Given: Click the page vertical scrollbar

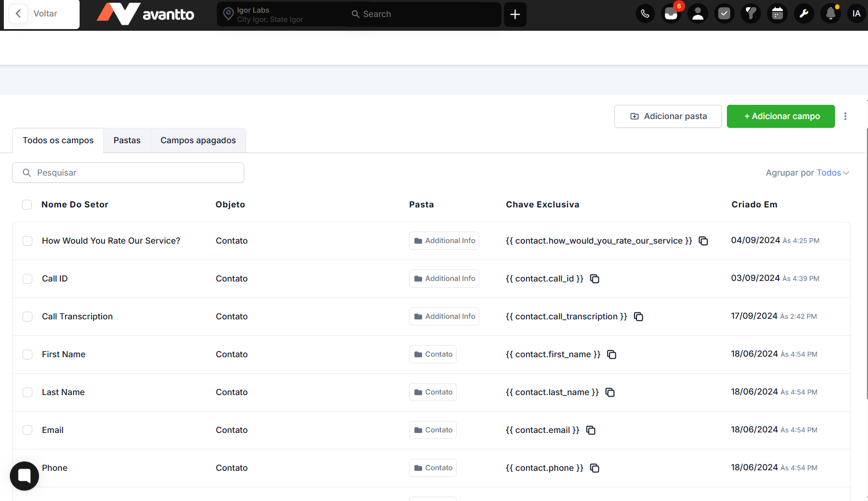Looking at the screenshot, I should [866, 263].
